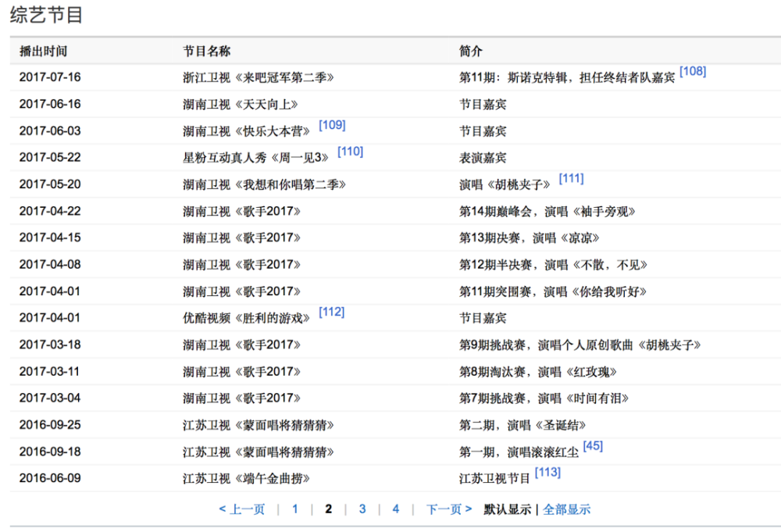Select 第一期，演唱滚滚红尘 cell
This screenshot has width=781, height=532.
pyautogui.click(x=519, y=452)
